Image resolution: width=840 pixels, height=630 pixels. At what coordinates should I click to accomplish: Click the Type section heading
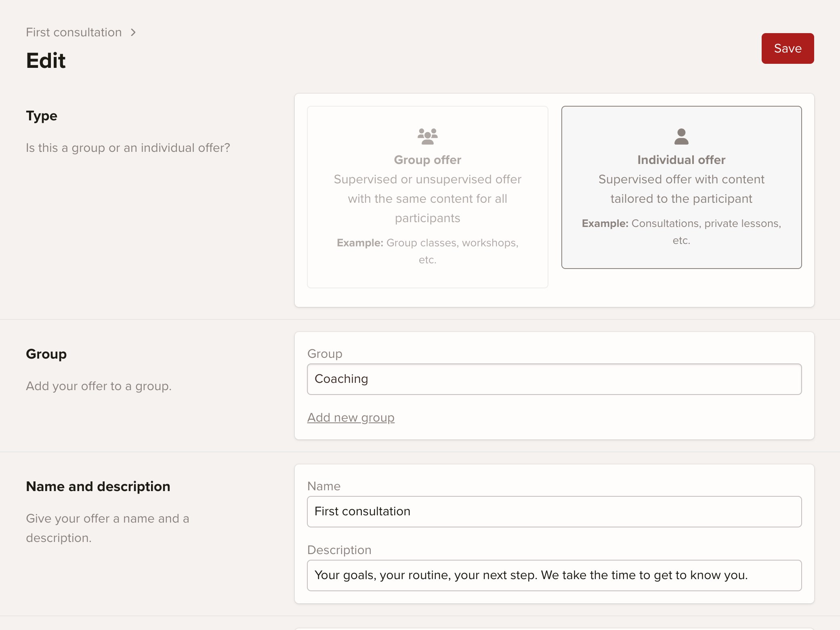pos(42,116)
